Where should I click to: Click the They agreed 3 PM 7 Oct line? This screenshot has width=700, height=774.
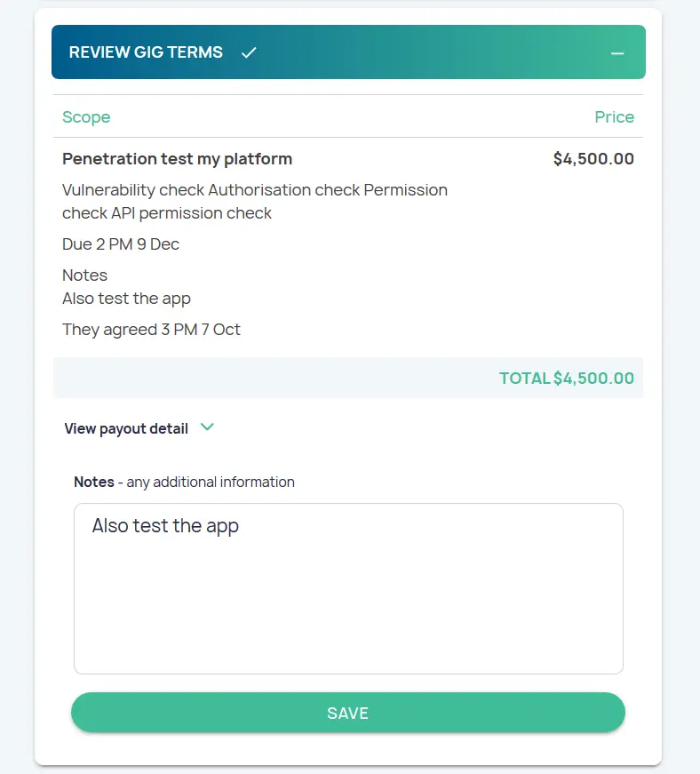click(x=151, y=330)
